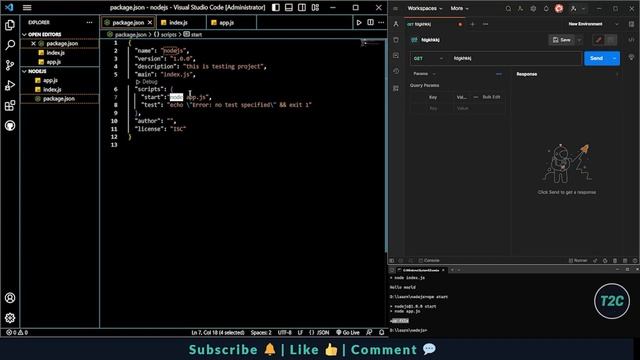Open the Explorer view in VS Code activity bar
640x360 pixels.
(10, 25)
